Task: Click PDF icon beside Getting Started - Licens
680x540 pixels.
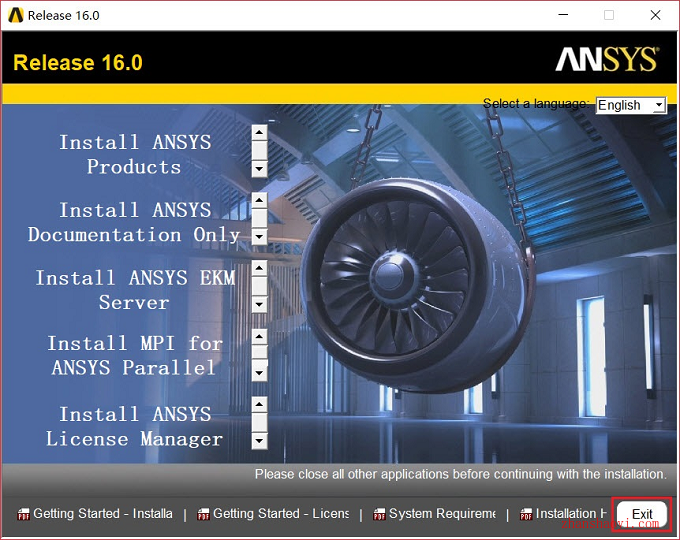Action: (x=203, y=514)
